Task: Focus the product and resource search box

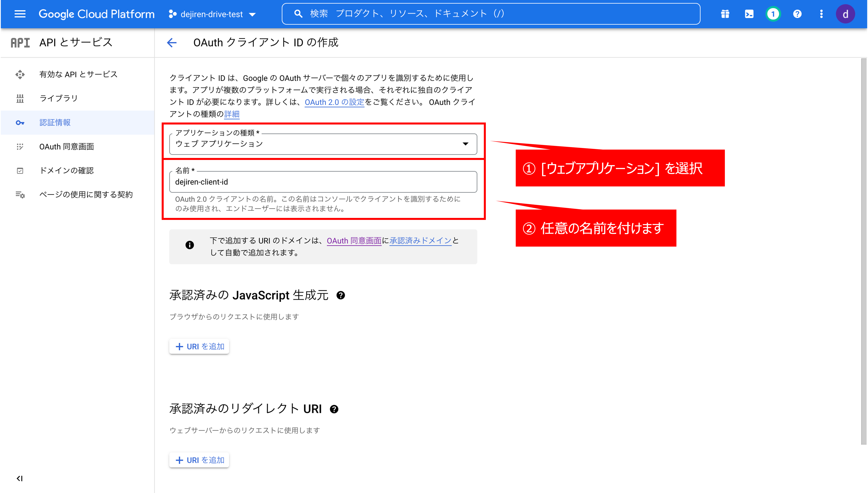Action: (491, 14)
